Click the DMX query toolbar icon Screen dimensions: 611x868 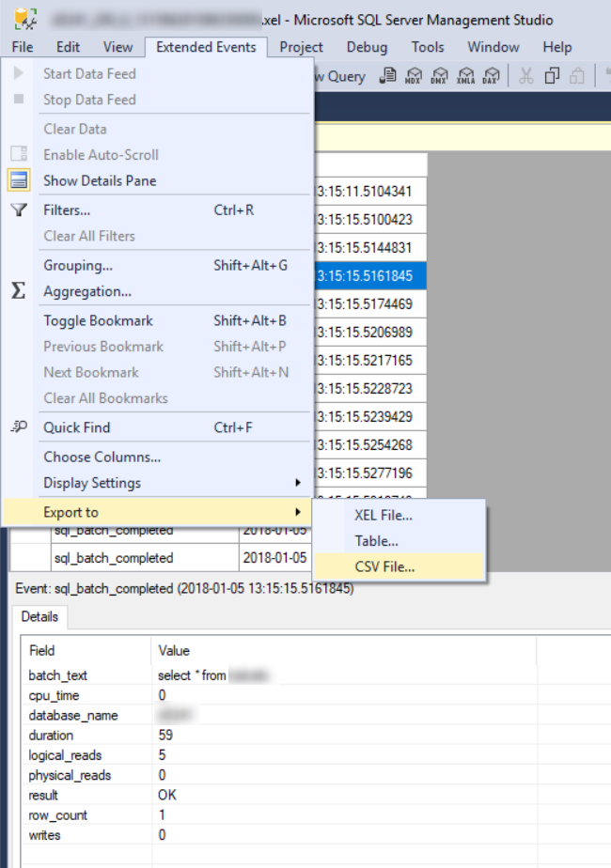439,75
